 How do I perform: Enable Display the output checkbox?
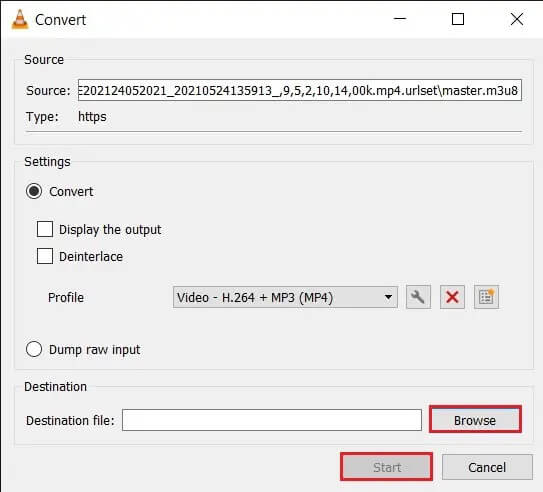(x=45, y=229)
